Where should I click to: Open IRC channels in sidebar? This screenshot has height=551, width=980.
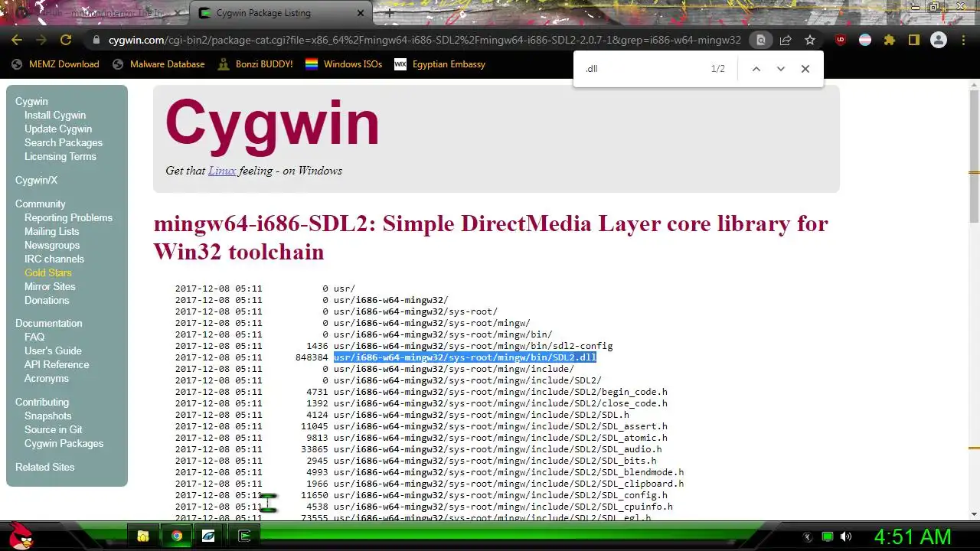pyautogui.click(x=54, y=259)
